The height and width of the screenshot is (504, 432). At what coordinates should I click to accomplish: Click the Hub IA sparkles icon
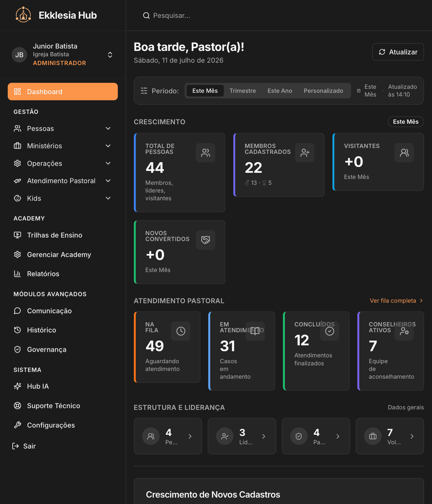pos(17,386)
